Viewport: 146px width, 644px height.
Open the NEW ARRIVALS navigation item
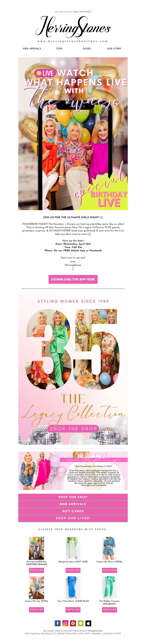32,49
